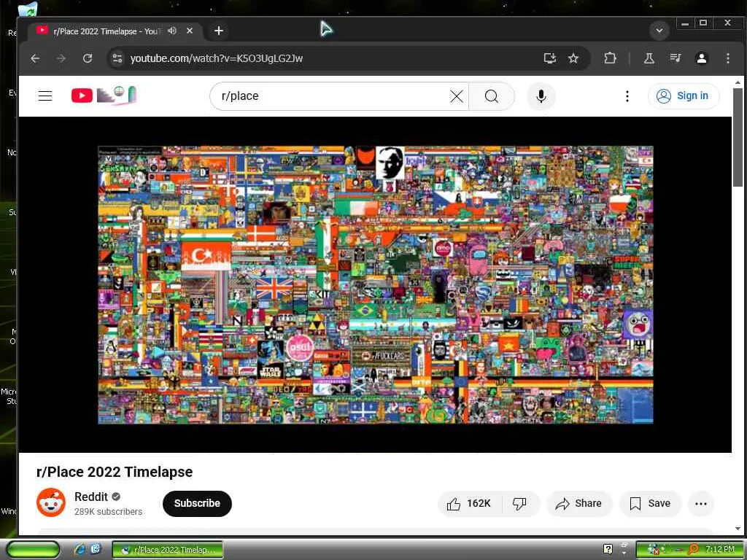Click the 289K subscribers text

pos(108,511)
